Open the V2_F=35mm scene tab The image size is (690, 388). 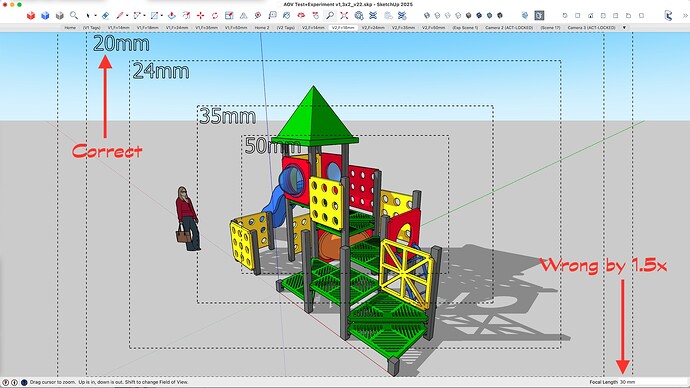403,27
